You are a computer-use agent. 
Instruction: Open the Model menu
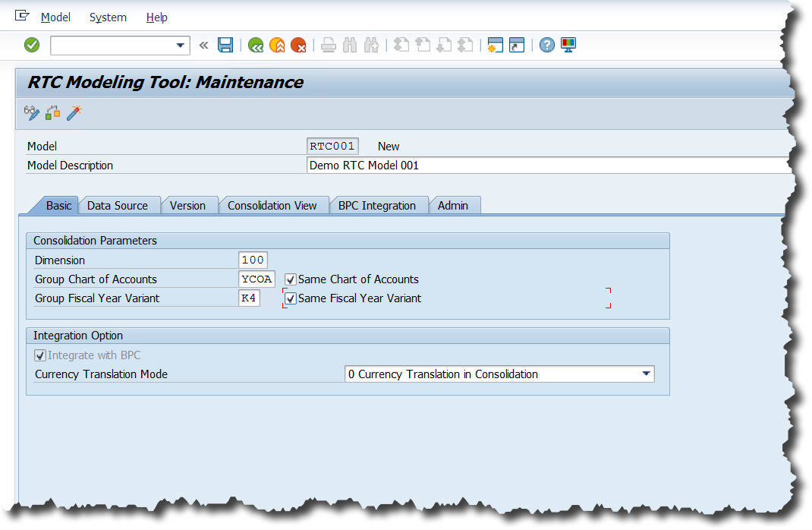(x=55, y=17)
